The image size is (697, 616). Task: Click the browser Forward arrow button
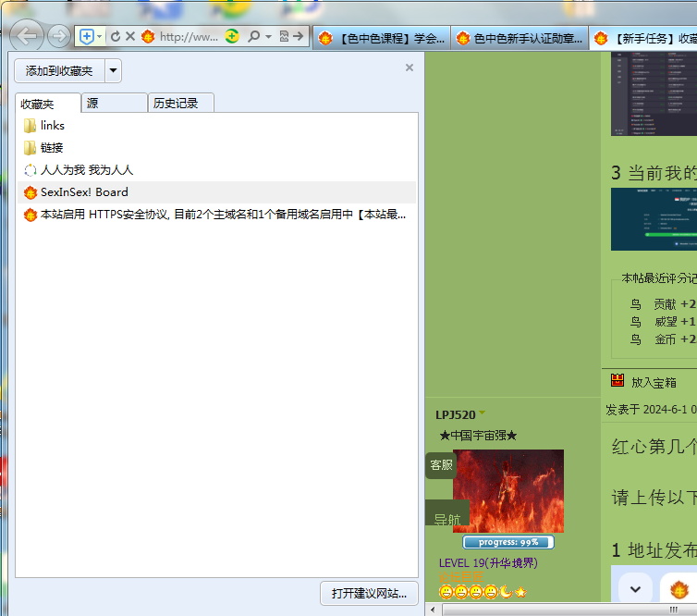point(58,36)
